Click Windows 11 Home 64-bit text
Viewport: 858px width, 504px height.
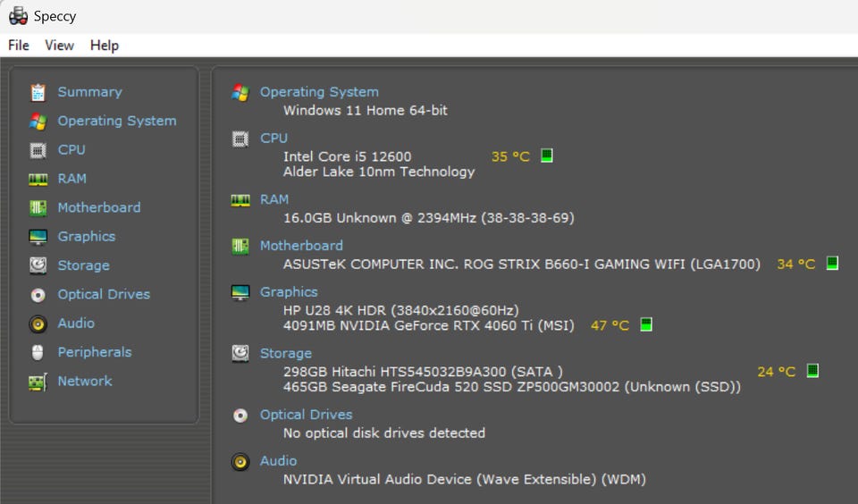[x=365, y=110]
